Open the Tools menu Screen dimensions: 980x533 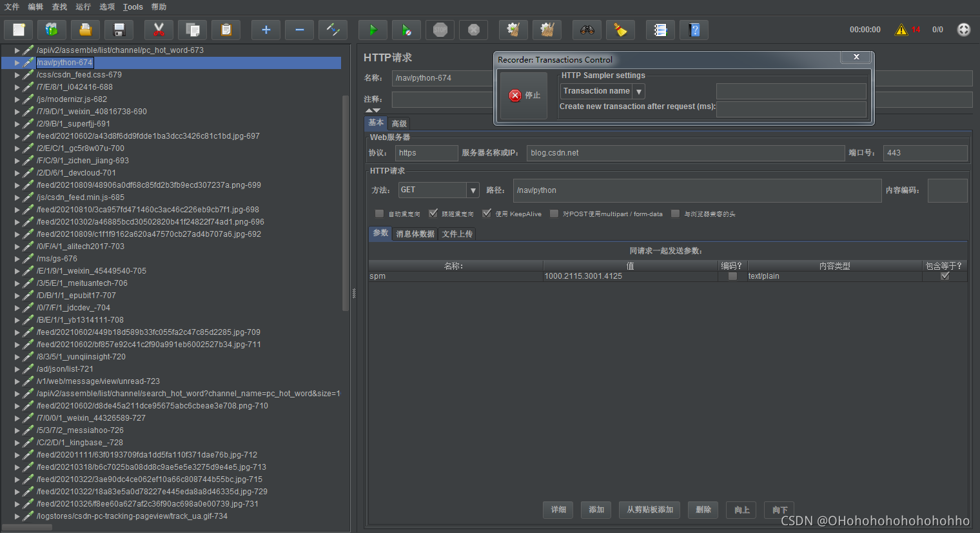(133, 7)
